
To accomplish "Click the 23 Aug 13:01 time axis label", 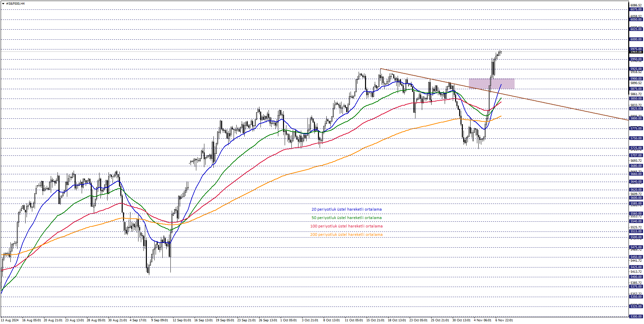I will pos(75,320).
